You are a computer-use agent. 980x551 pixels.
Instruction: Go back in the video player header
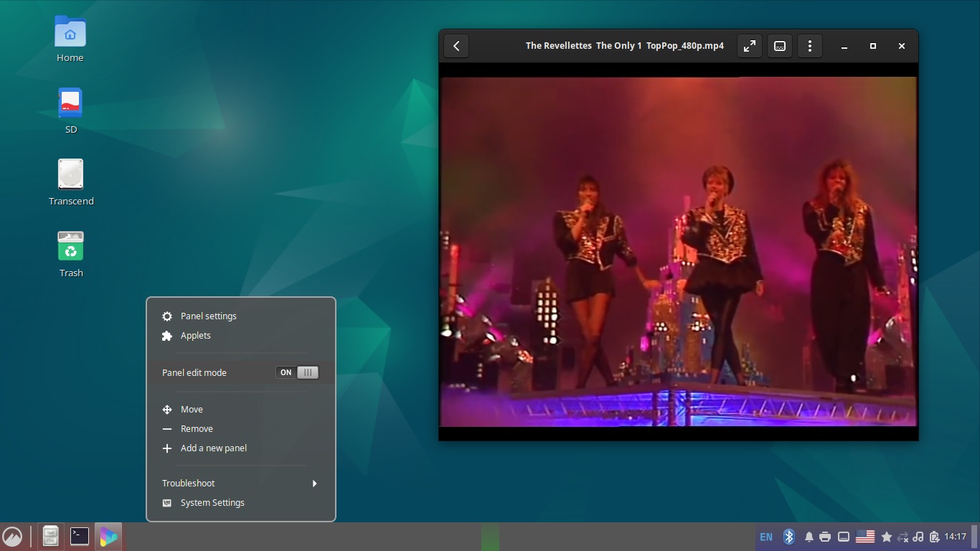click(x=456, y=46)
